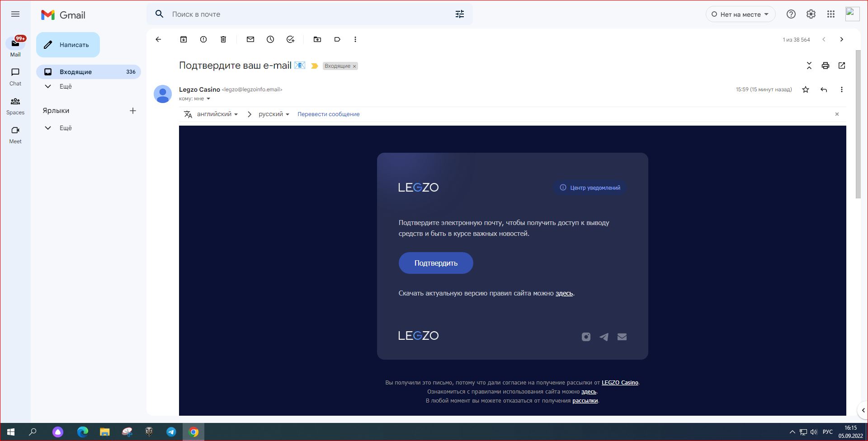Image resolution: width=868 pixels, height=441 pixels.
Task: Show the hidden side panel arrow
Action: [x=863, y=410]
